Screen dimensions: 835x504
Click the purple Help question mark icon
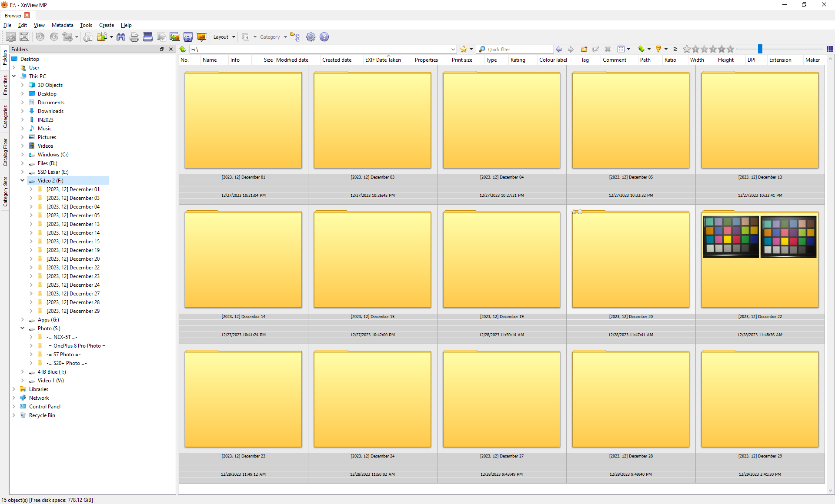click(324, 37)
